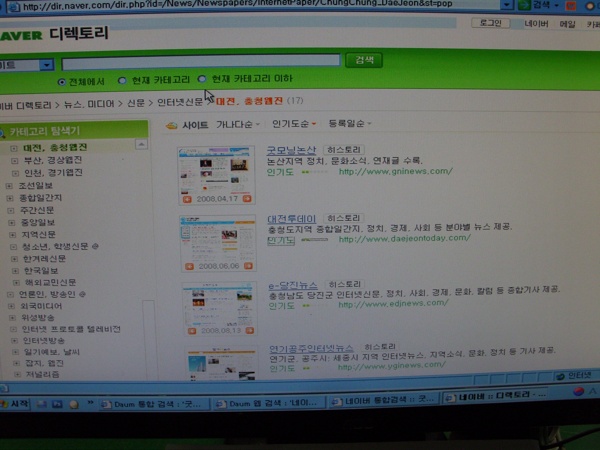
Task: Click the 사이트 folder icon
Action: [171, 125]
